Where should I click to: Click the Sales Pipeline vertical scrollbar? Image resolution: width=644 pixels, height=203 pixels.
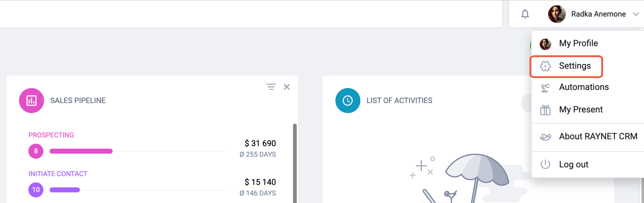pyautogui.click(x=295, y=163)
